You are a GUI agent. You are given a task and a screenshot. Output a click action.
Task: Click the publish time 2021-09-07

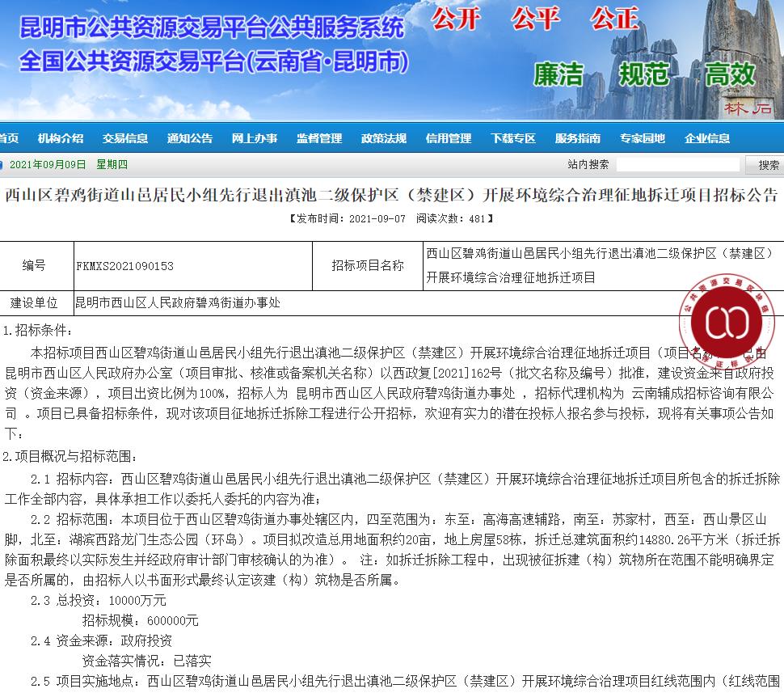tap(377, 218)
